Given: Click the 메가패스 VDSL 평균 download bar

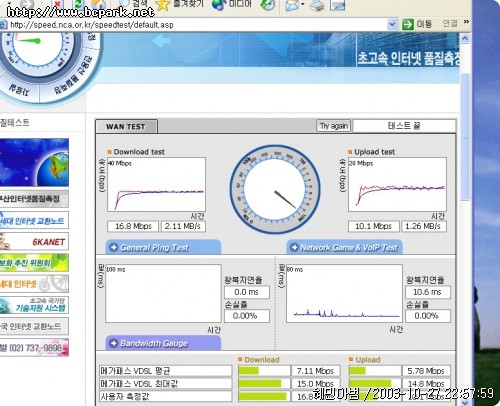Looking at the screenshot, I should (264, 371).
